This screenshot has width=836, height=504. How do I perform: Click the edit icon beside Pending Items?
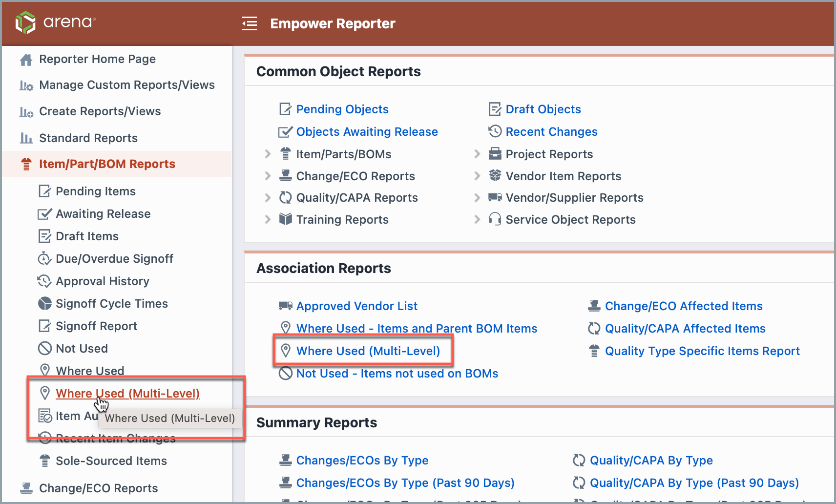[x=44, y=191]
